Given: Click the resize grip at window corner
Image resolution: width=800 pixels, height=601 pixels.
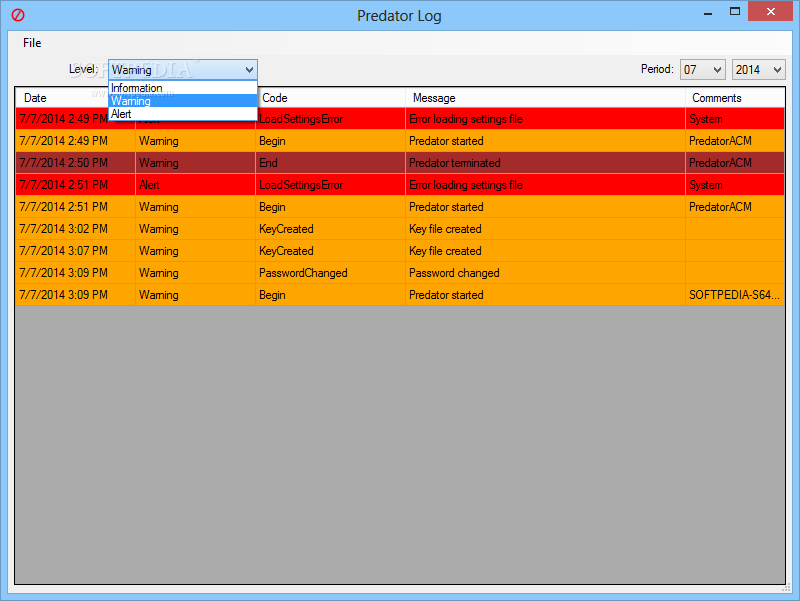Looking at the screenshot, I should pos(786,588).
